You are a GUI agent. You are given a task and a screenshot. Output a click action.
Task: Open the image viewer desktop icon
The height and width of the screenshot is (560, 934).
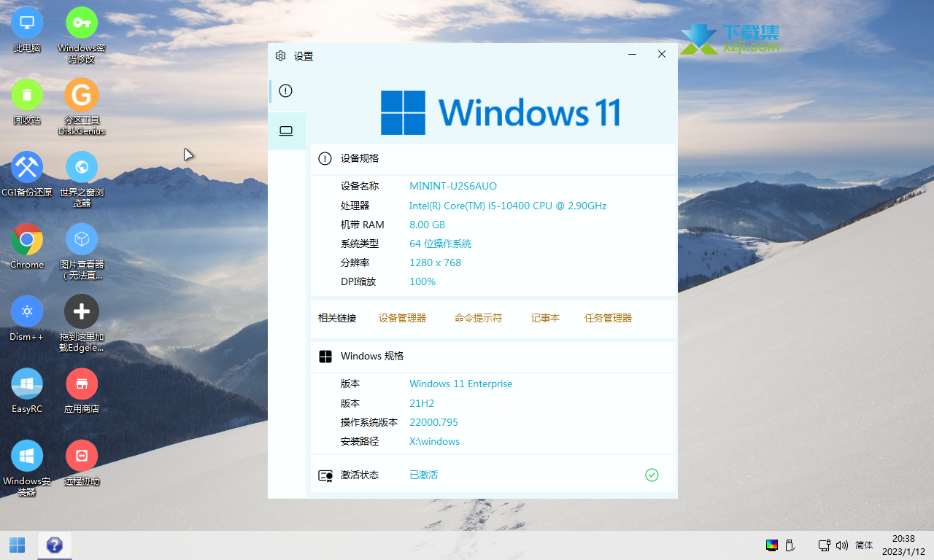coord(82,239)
